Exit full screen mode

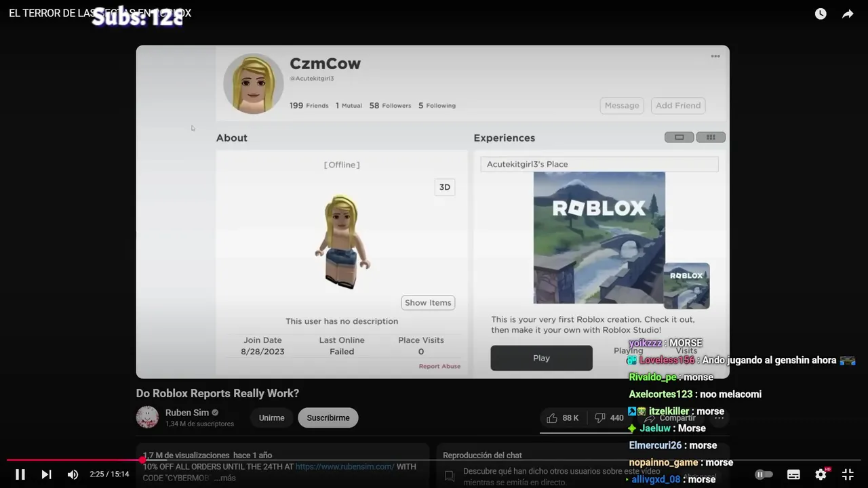pyautogui.click(x=848, y=474)
